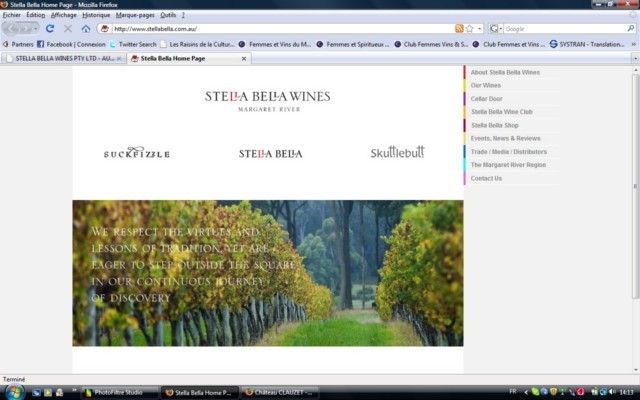Click the back navigation arrow

click(12, 29)
